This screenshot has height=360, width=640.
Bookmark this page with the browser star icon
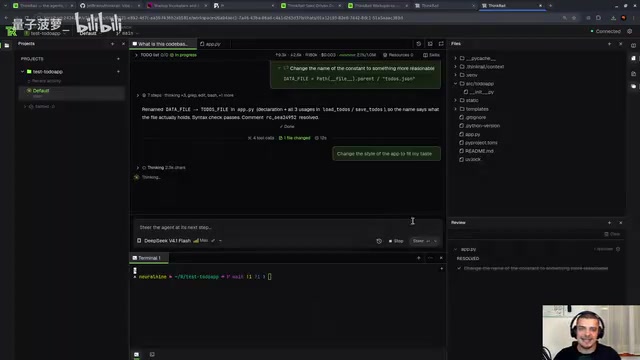pyautogui.click(x=574, y=18)
